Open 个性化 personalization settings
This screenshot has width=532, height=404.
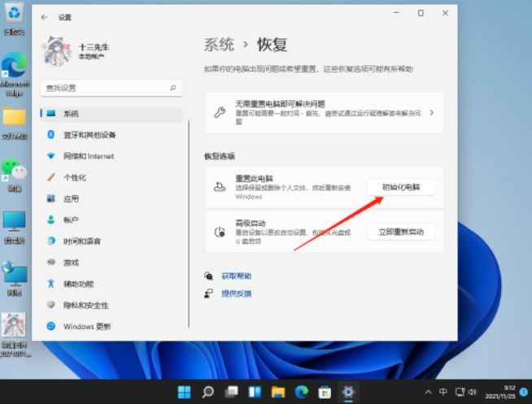75,177
